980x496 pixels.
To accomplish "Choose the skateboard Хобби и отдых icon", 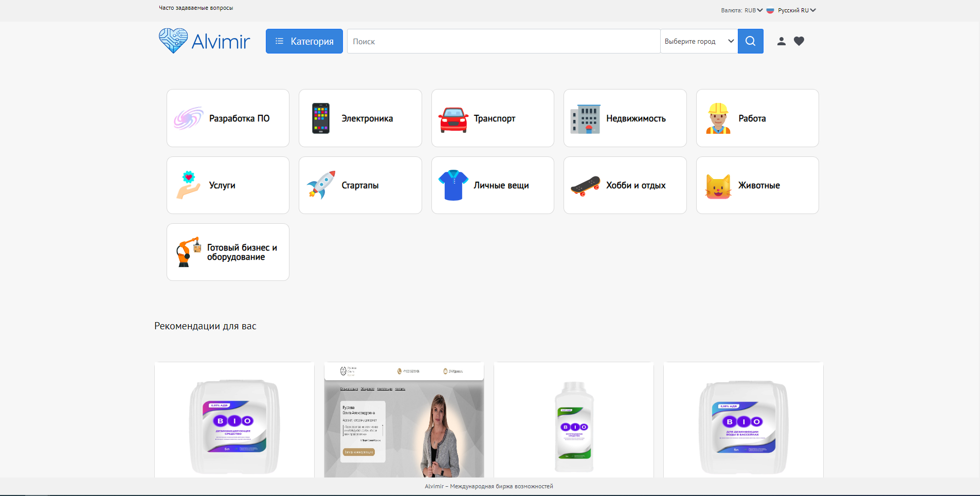I will click(585, 185).
